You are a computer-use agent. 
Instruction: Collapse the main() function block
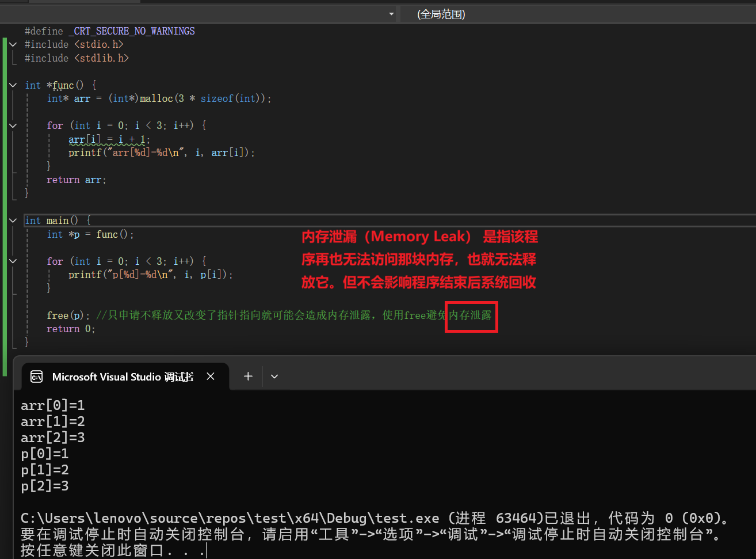(x=13, y=220)
